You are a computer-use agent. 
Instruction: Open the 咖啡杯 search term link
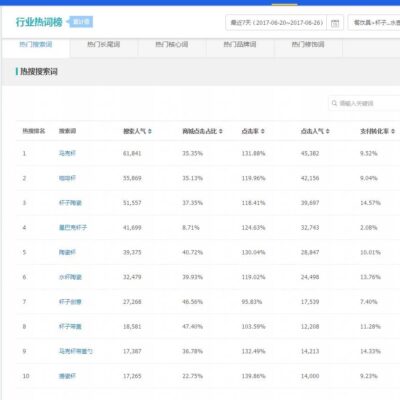coord(67,178)
